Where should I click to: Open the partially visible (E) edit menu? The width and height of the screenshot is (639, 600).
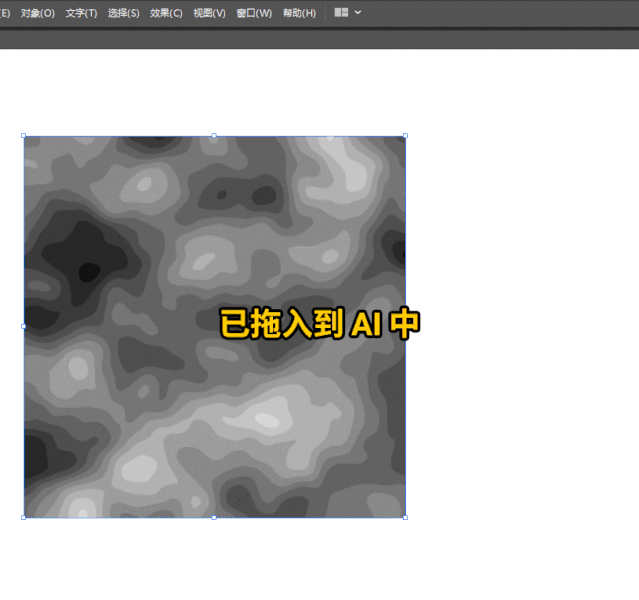tap(4, 13)
